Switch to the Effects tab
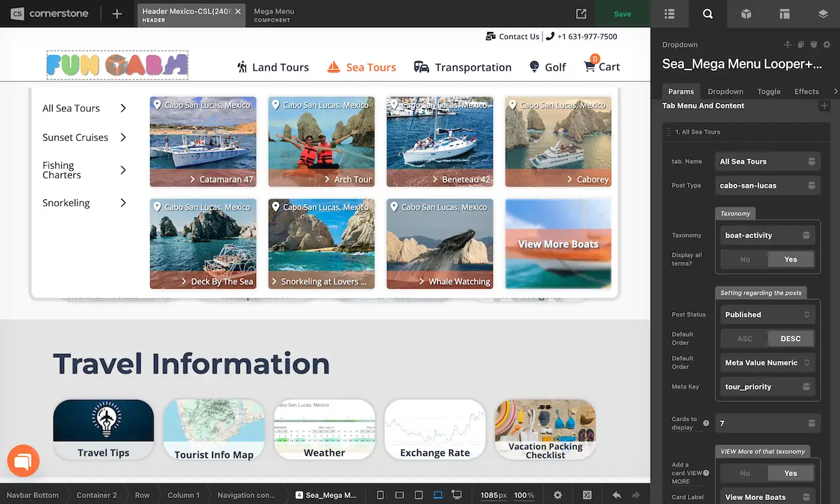The image size is (840, 504). (x=806, y=91)
